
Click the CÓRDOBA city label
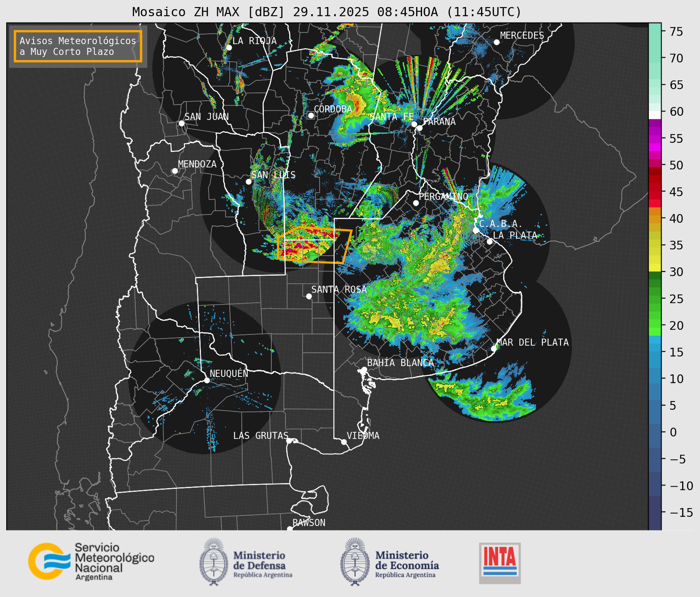pyautogui.click(x=333, y=109)
